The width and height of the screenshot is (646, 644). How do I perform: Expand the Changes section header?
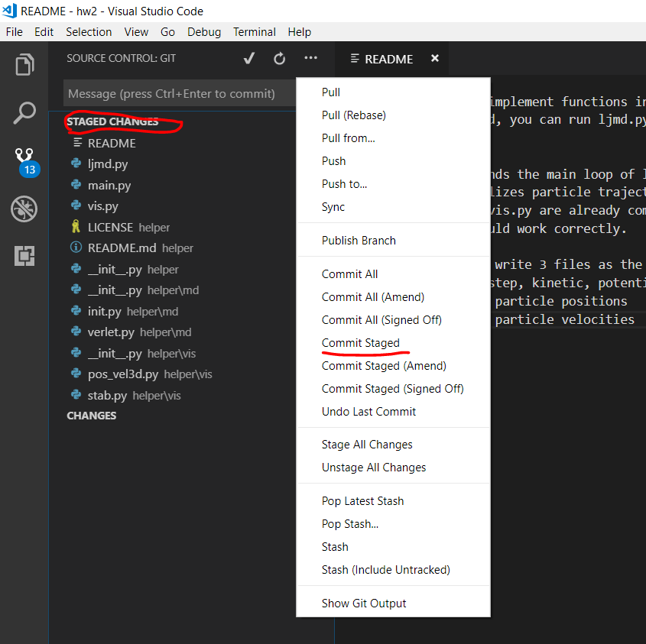(92, 416)
